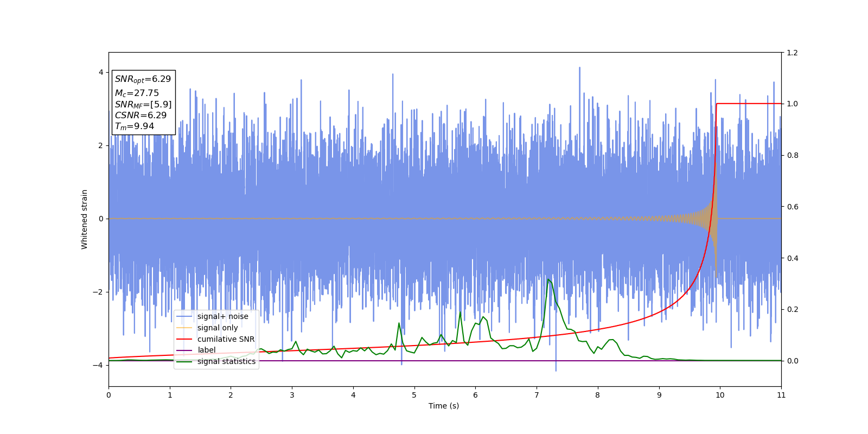Click the 'Time (s)' x-axis label
Image resolution: width=868 pixels, height=434 pixels.
444,406
